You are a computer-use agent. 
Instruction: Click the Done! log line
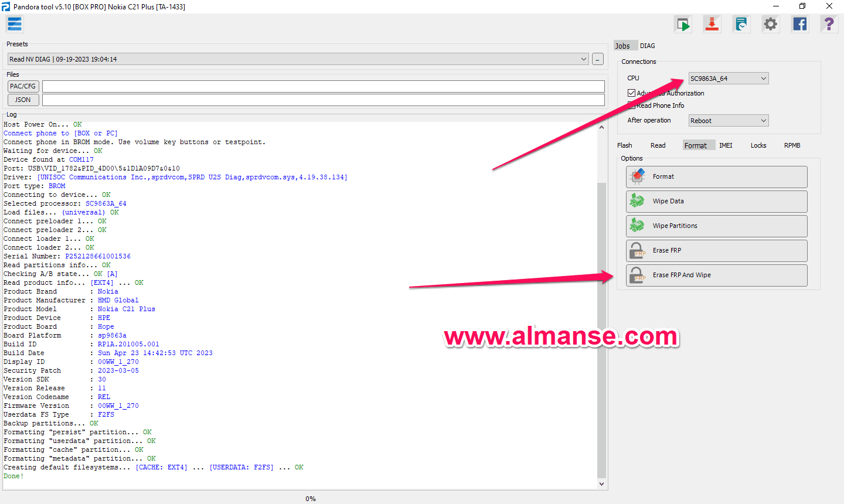point(13,476)
